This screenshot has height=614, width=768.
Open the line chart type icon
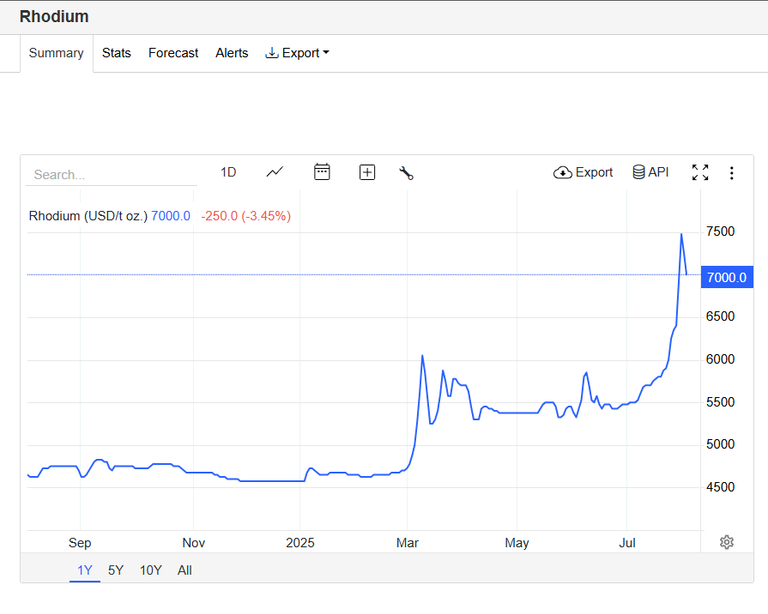[x=275, y=172]
